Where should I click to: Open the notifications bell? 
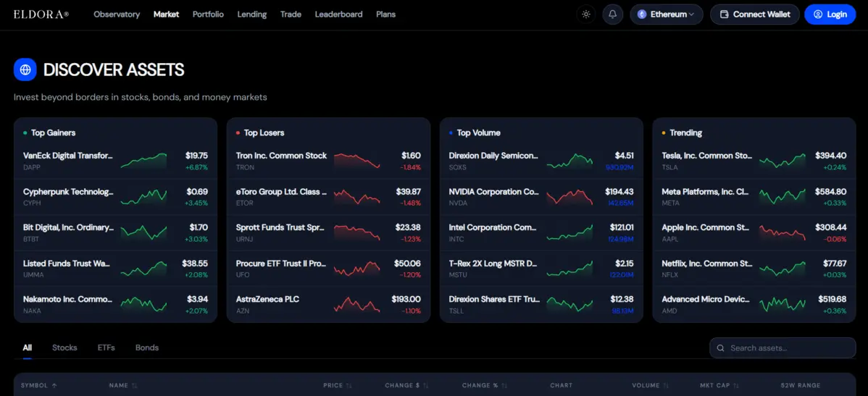tap(613, 14)
